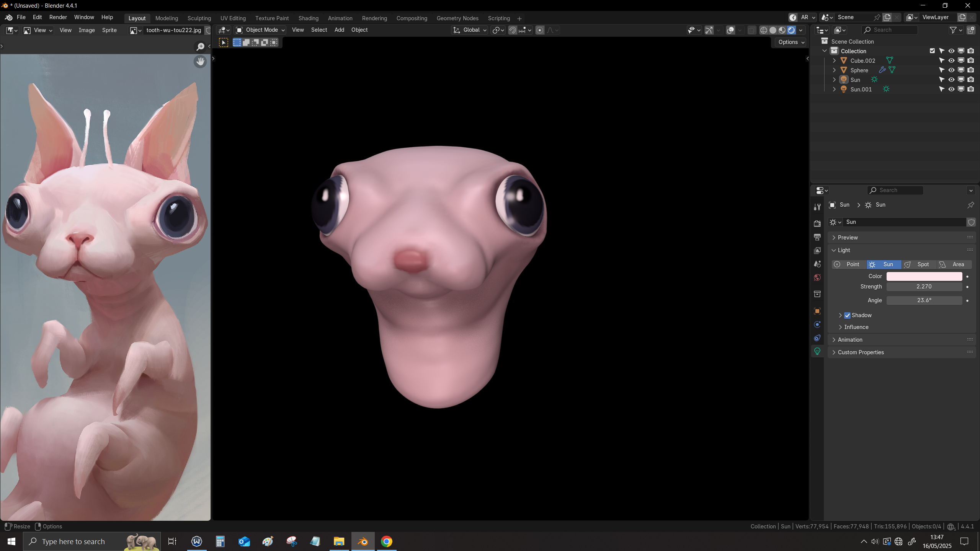Open viewport shading options dropdown arrow
980x551 pixels.
(x=800, y=30)
